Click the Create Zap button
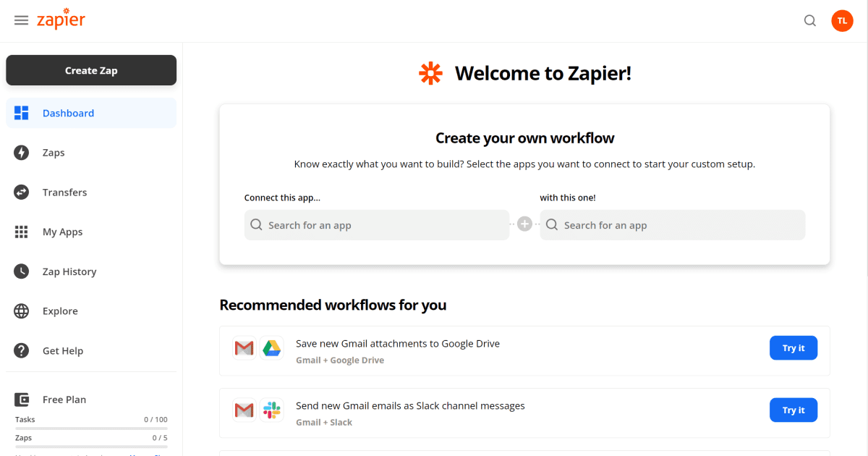The width and height of the screenshot is (868, 456). 91,70
